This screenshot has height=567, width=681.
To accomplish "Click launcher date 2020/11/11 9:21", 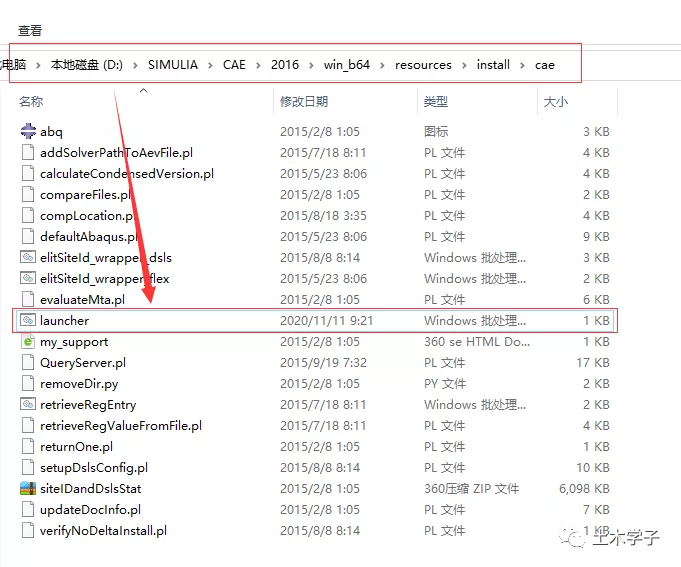I will click(x=326, y=320).
